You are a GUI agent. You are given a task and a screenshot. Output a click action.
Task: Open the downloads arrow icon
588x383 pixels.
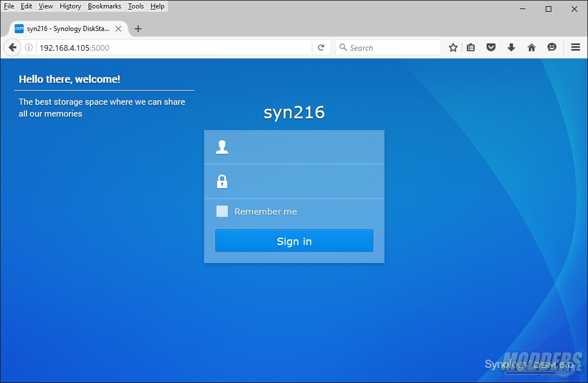click(511, 48)
